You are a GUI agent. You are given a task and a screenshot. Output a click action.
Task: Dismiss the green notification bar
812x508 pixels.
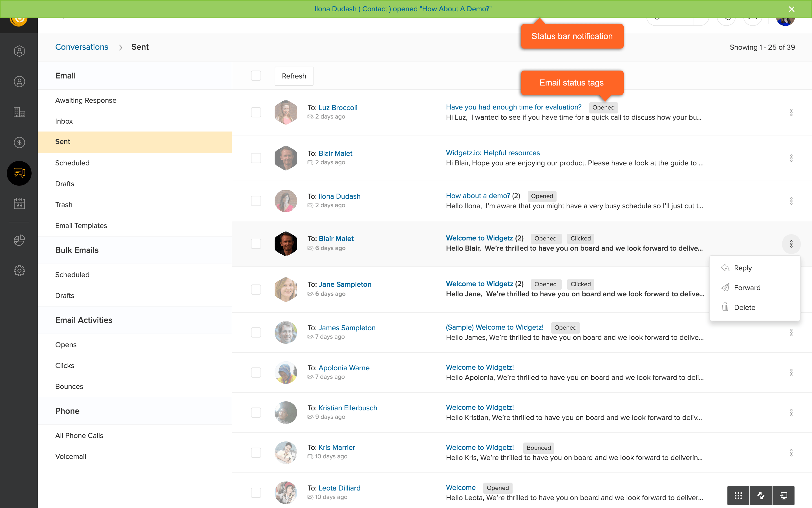[x=791, y=9]
